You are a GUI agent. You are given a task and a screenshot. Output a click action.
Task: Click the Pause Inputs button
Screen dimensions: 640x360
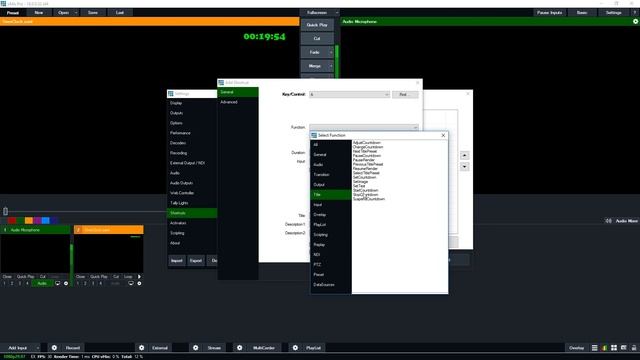[549, 13]
